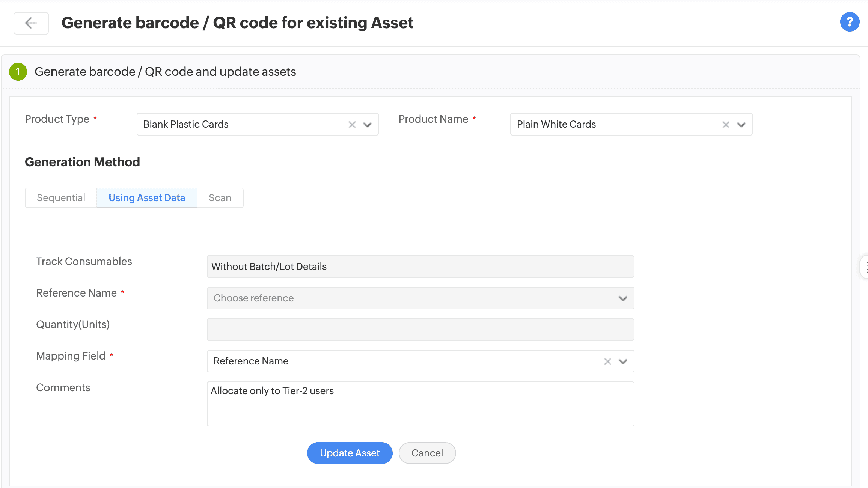The width and height of the screenshot is (868, 488).
Task: Click the Quantity(Units) input field
Action: click(420, 330)
